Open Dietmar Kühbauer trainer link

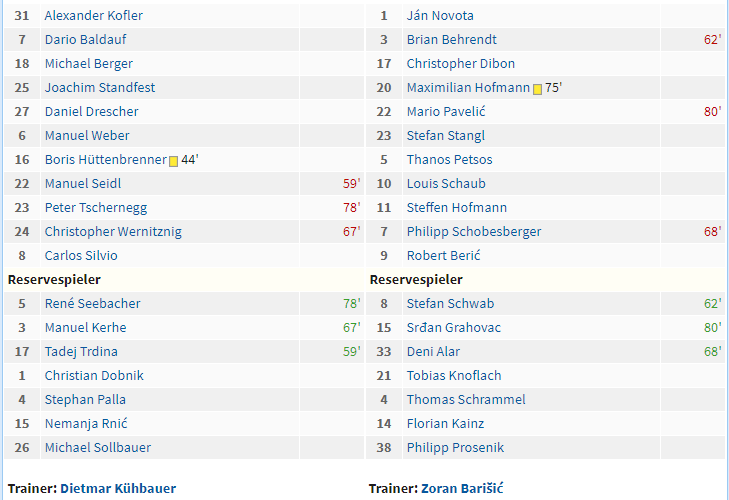pos(118,488)
